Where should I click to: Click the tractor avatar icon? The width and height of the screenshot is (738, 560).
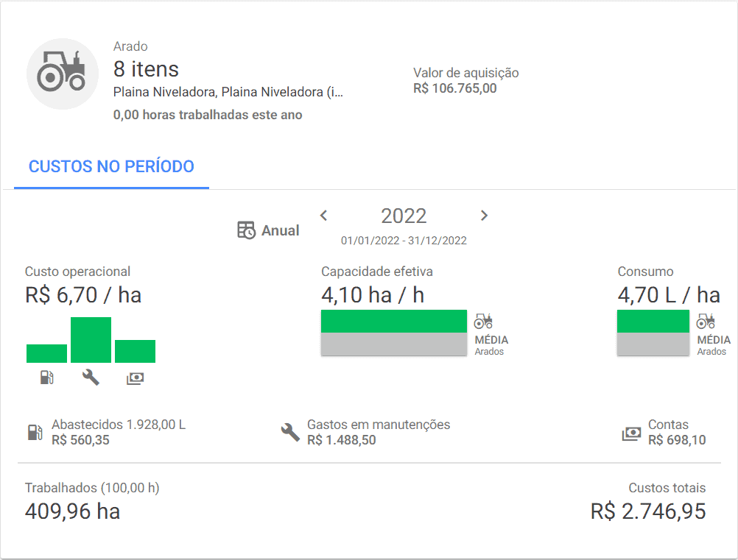click(63, 74)
